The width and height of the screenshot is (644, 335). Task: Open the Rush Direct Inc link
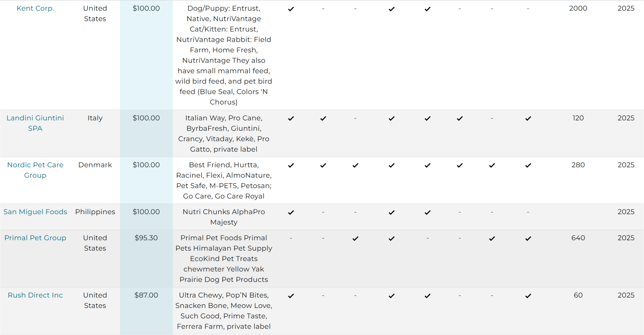(x=35, y=295)
